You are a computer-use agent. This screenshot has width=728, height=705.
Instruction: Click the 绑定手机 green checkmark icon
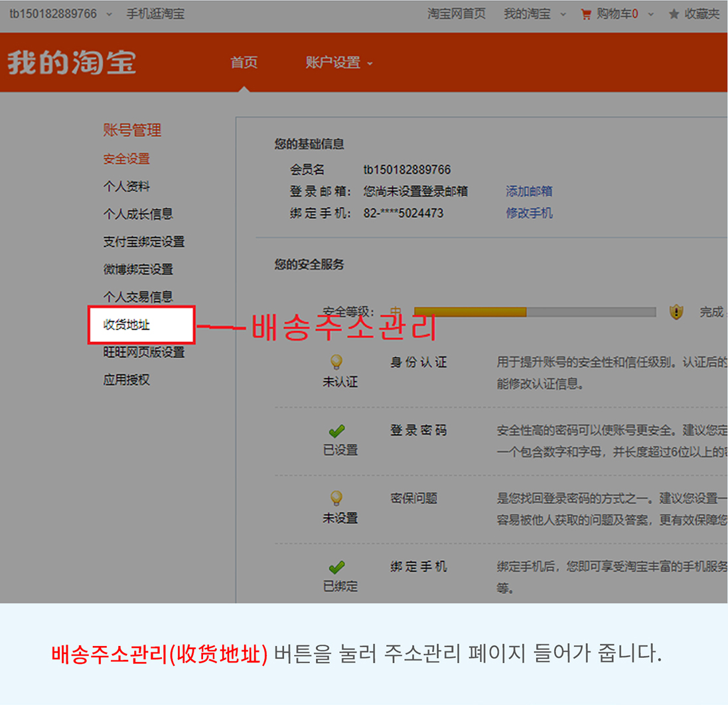[336, 567]
